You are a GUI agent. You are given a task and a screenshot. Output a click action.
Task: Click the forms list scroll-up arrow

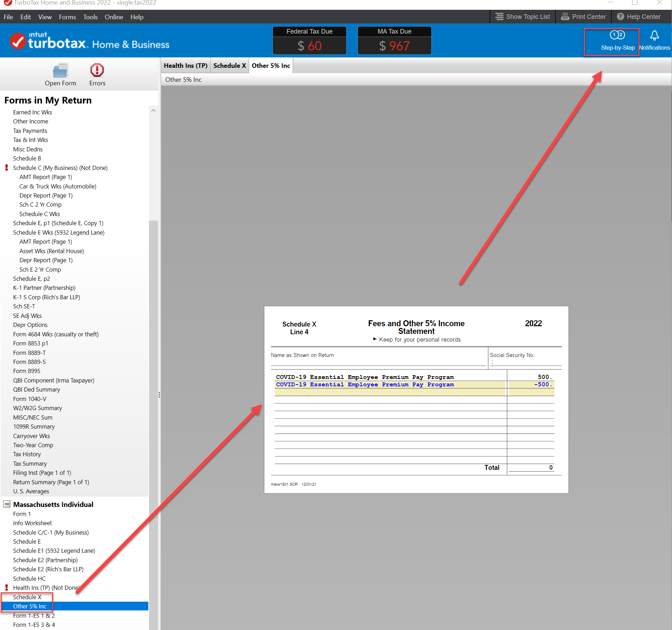(153, 110)
